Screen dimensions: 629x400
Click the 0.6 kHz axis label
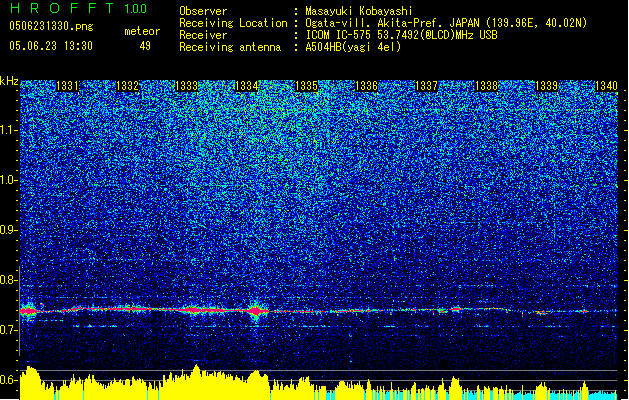coord(9,380)
